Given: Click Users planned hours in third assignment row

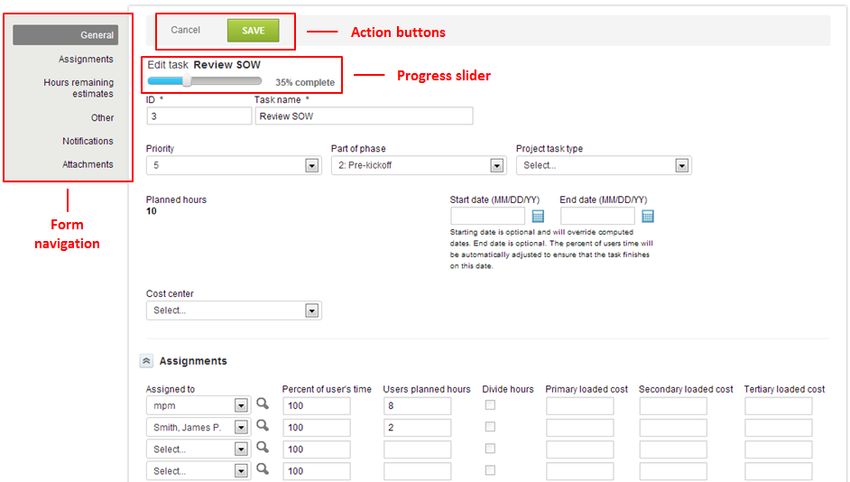Looking at the screenshot, I should pos(417,449).
